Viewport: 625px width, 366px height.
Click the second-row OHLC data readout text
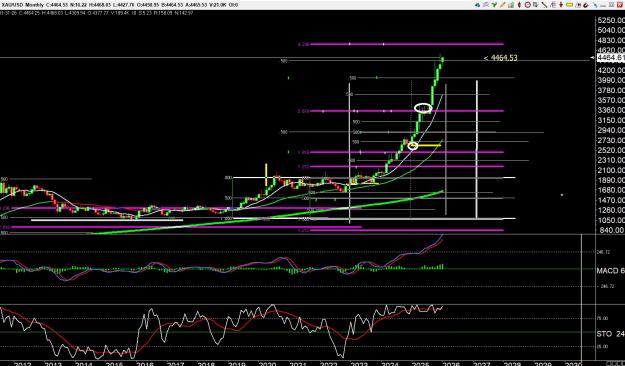[97, 13]
